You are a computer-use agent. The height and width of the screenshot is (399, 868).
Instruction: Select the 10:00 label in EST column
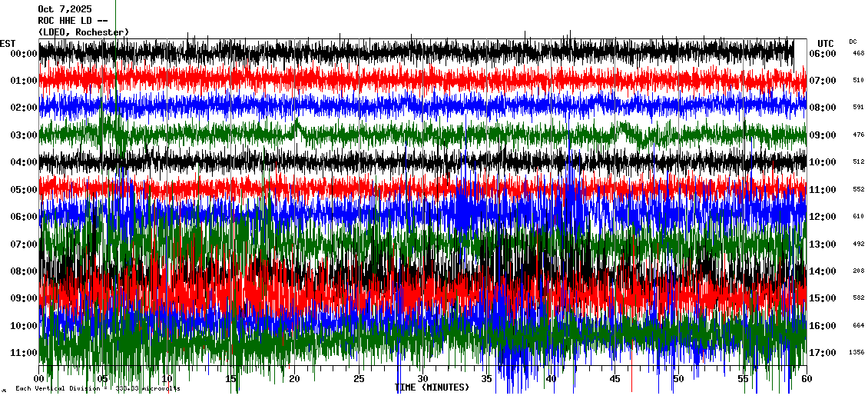[23, 325]
